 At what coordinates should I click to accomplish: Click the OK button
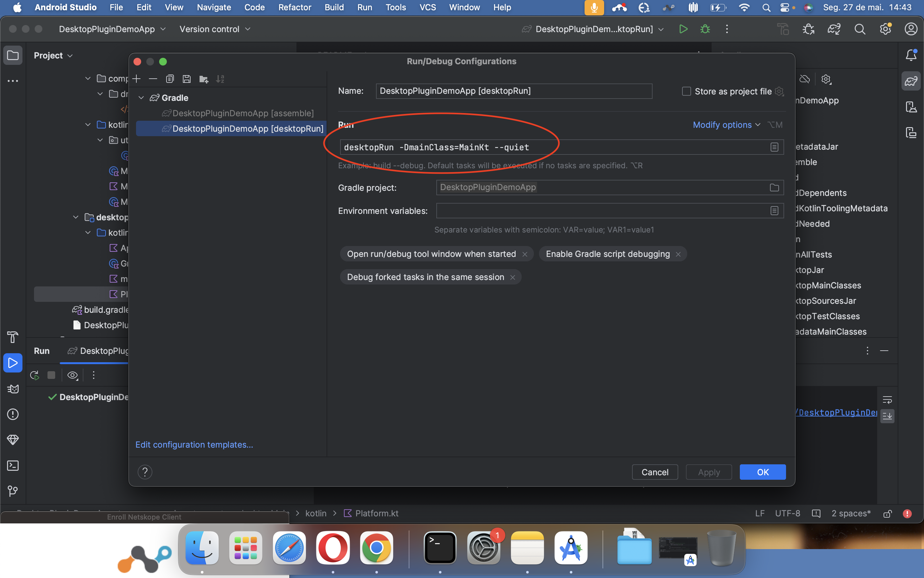tap(763, 472)
